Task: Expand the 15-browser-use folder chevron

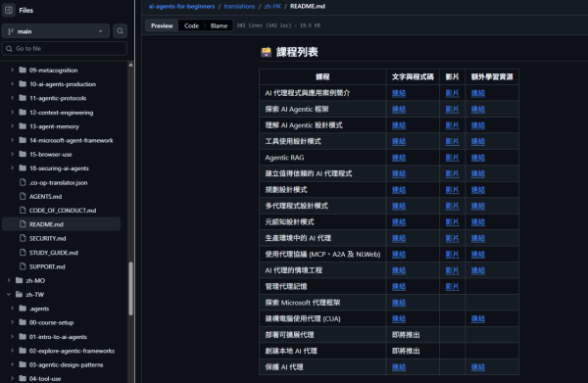Action: [12, 154]
